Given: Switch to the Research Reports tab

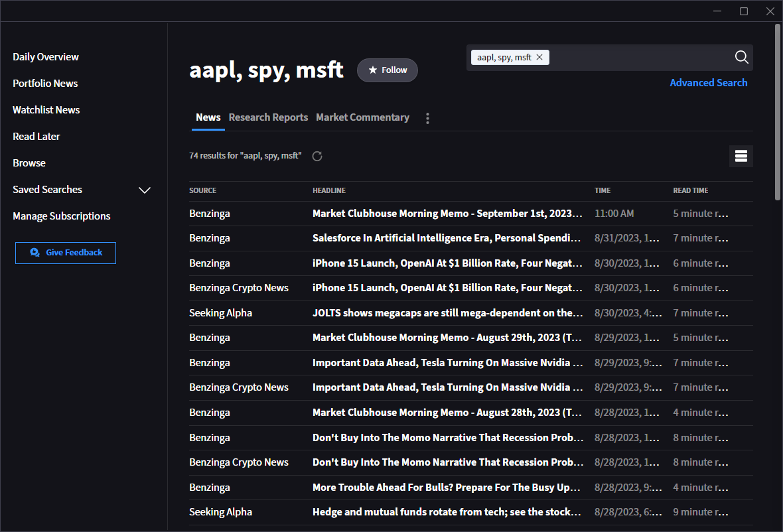Looking at the screenshot, I should pos(268,117).
